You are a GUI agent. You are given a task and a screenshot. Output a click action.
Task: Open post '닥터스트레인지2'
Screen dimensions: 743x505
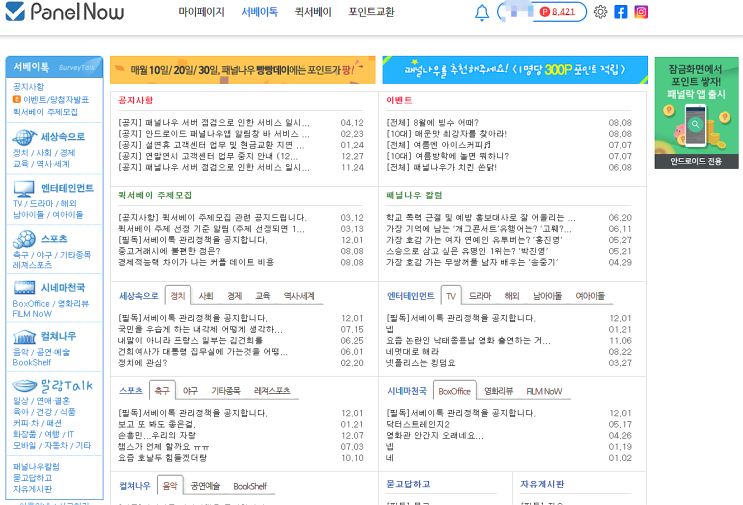pyautogui.click(x=418, y=424)
